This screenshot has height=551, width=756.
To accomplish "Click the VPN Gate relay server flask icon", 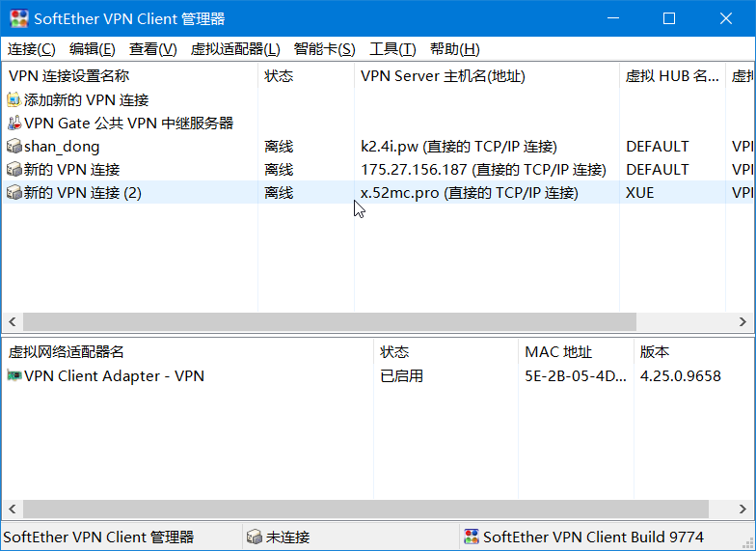I will pyautogui.click(x=13, y=124).
